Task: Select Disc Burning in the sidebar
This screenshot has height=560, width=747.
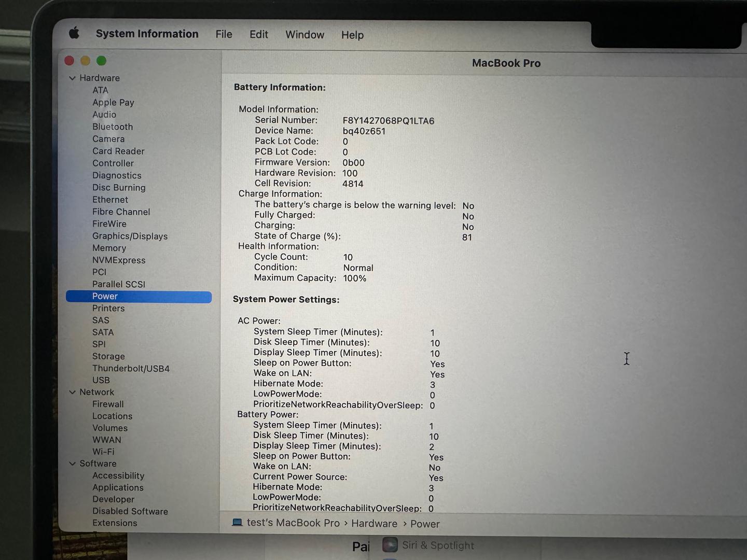Action: pyautogui.click(x=119, y=188)
